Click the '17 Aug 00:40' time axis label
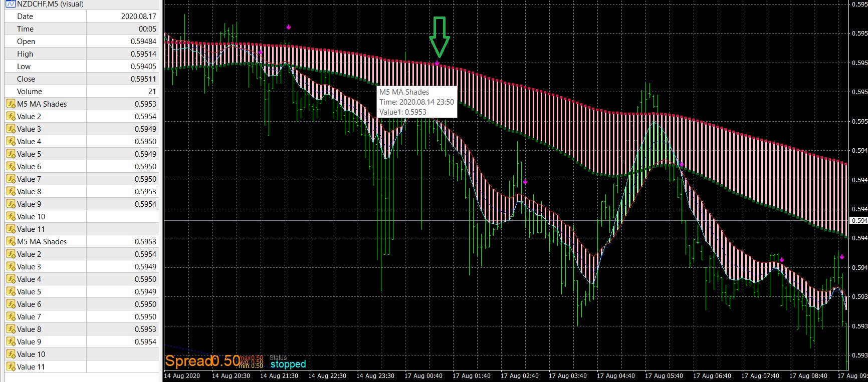 tap(423, 376)
